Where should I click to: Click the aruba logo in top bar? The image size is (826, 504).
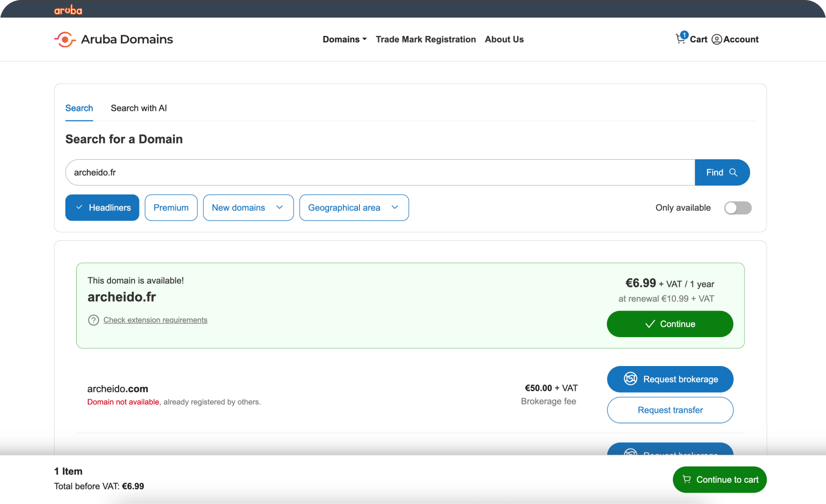pyautogui.click(x=68, y=10)
